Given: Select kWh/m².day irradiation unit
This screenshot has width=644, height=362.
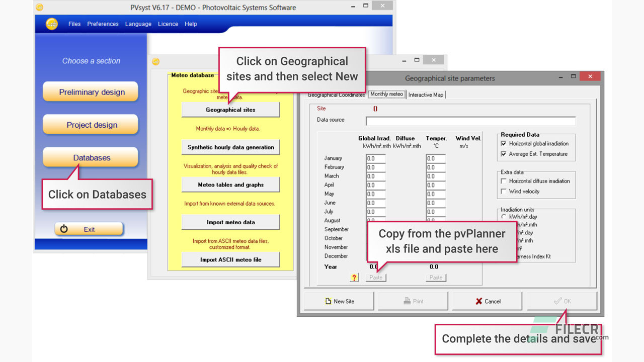Looking at the screenshot, I should [x=504, y=217].
